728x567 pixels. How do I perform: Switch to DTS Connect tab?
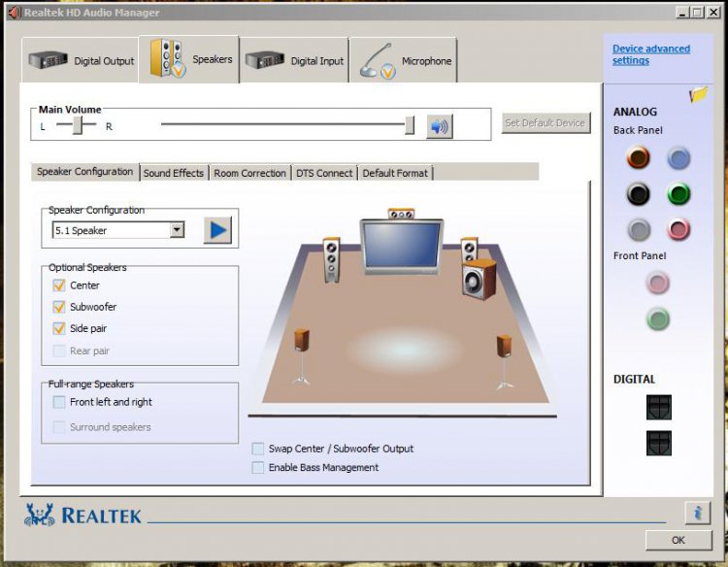coord(324,173)
